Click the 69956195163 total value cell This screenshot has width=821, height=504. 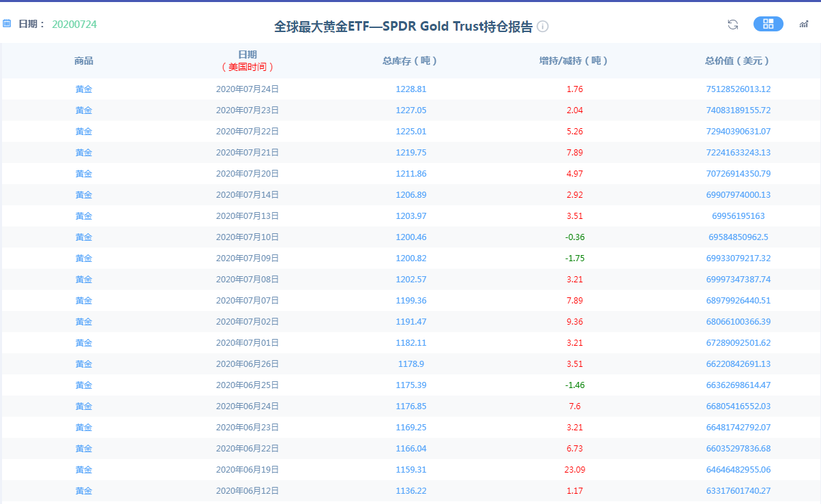(x=738, y=216)
